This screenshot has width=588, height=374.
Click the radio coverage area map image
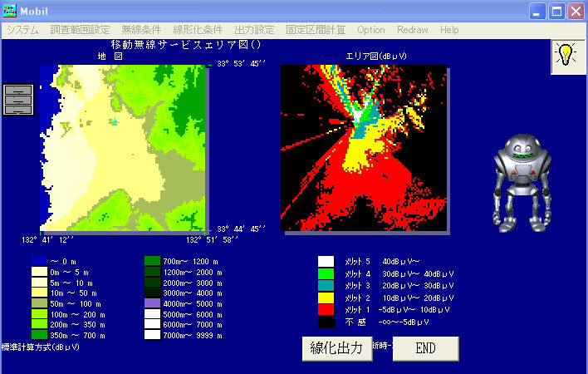click(x=363, y=148)
